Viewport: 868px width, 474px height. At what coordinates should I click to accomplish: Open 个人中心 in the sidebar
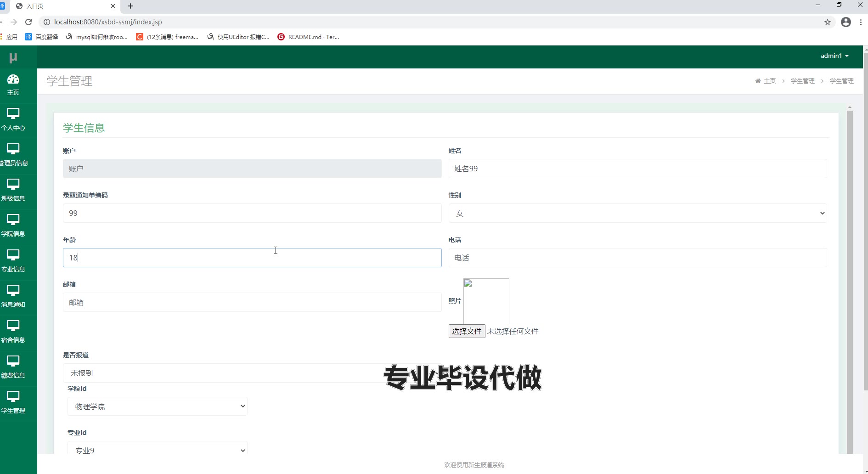pyautogui.click(x=13, y=120)
